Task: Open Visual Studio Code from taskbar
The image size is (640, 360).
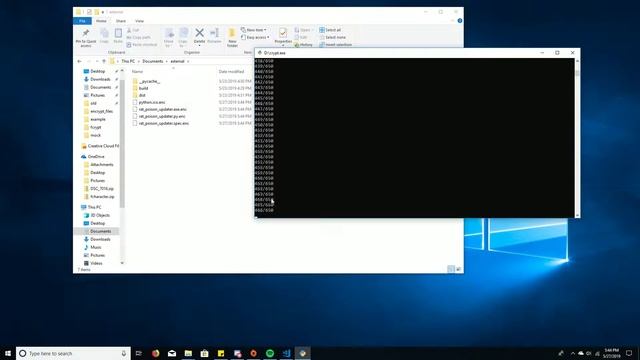Action: pyautogui.click(x=286, y=353)
